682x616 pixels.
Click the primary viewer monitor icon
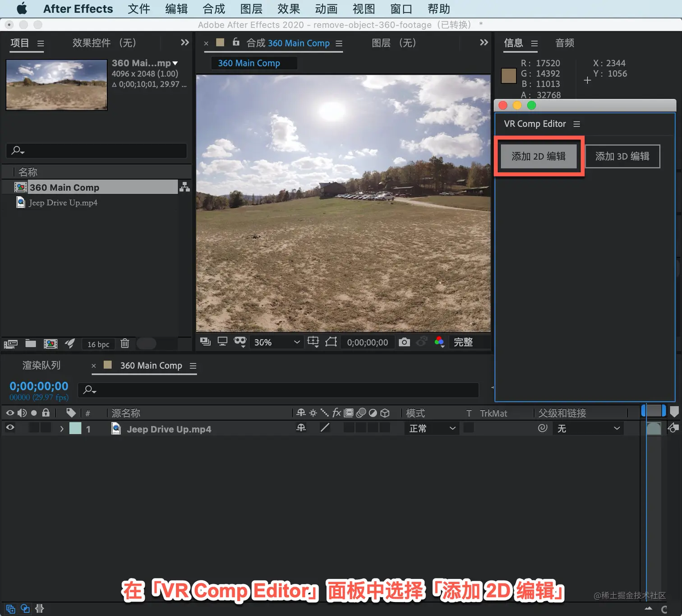(222, 342)
